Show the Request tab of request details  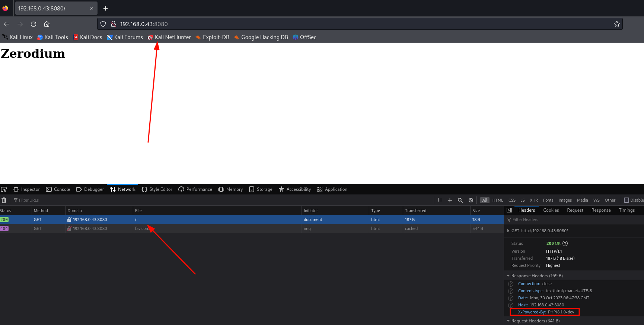pos(575,210)
